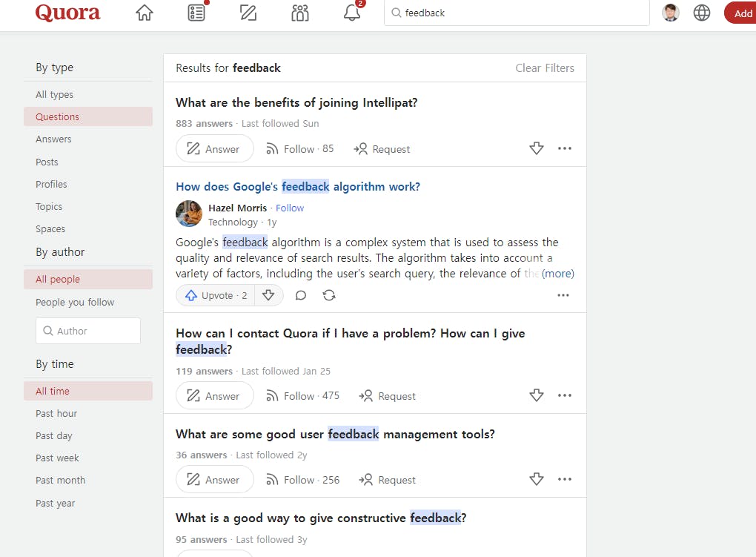Downvote Hazel Morris's answer
756x557 pixels.
tap(268, 295)
